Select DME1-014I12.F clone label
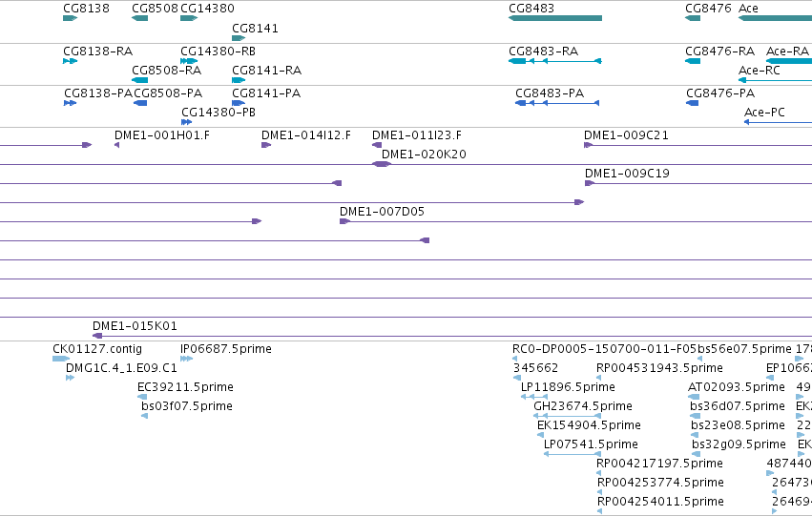This screenshot has height=516, width=812. [x=306, y=135]
